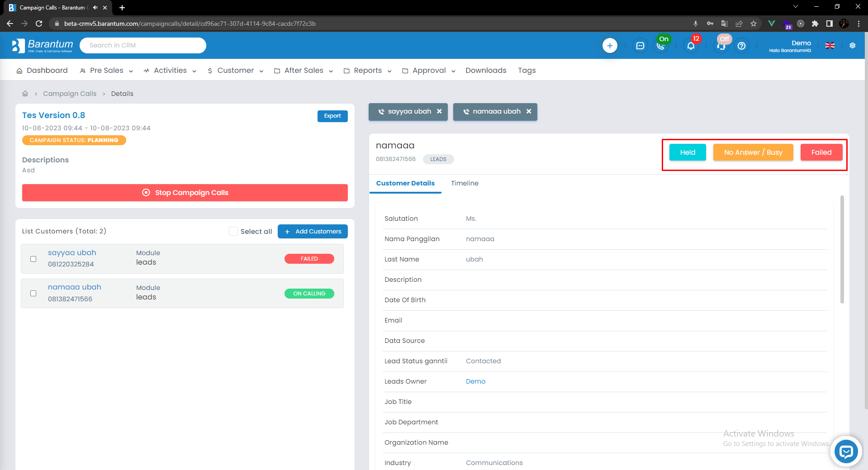Click the settings gear icon in header
This screenshot has width=868, height=470.
coord(852,46)
